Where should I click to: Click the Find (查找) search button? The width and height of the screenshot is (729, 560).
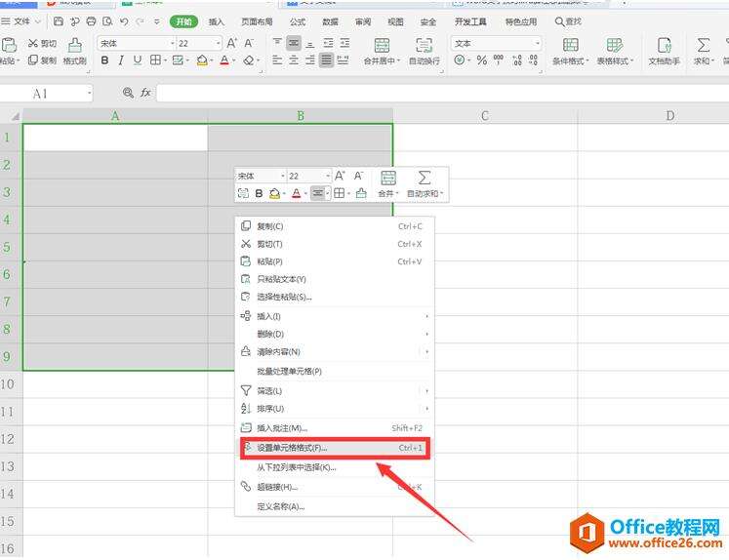click(568, 21)
